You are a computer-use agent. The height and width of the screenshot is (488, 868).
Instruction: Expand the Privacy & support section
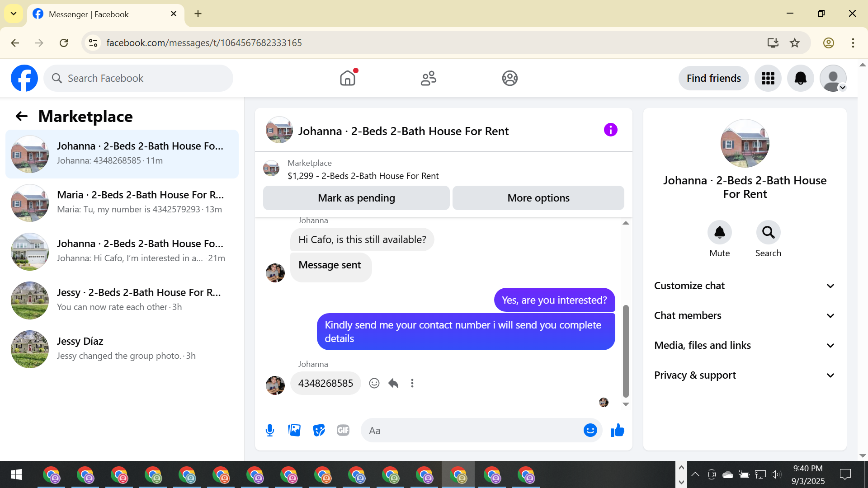745,375
